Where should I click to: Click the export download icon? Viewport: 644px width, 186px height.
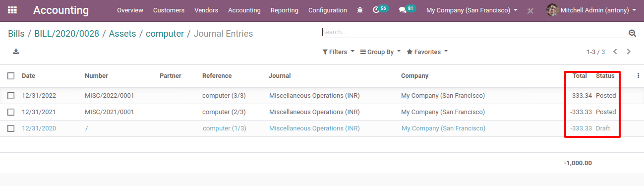pos(16,52)
